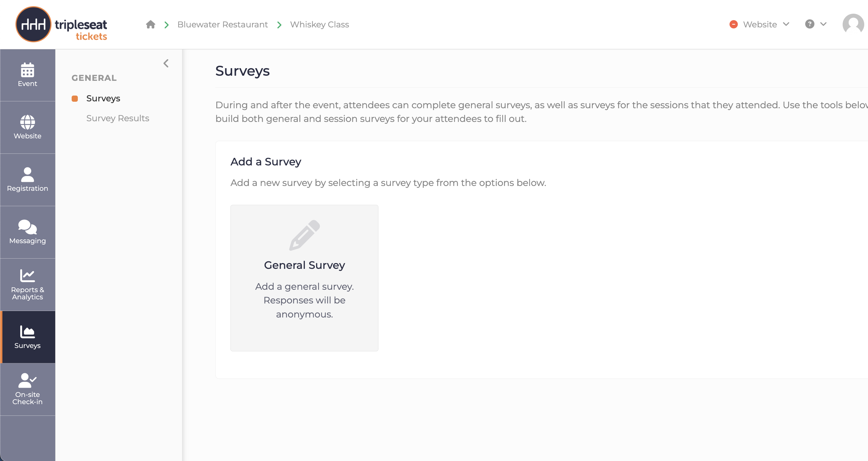Collapse the General side panel chevron
Viewport: 868px width, 461px height.
pyautogui.click(x=166, y=63)
